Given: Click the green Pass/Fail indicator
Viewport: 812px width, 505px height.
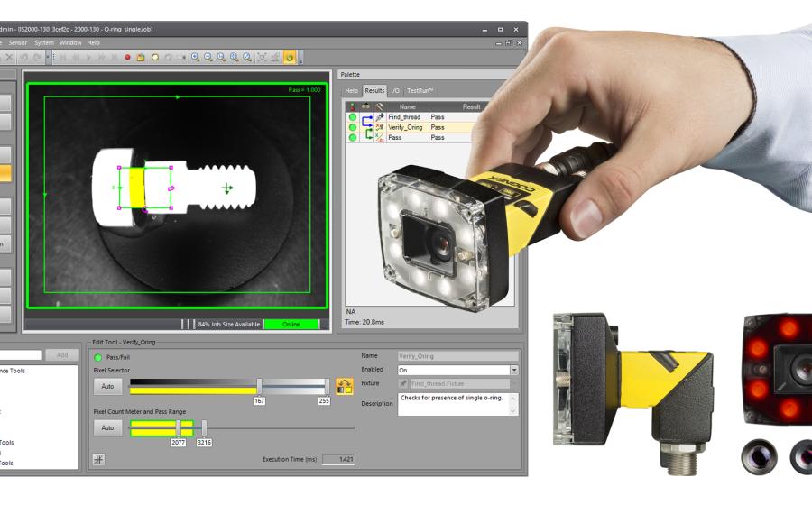Looking at the screenshot, I should tap(97, 357).
